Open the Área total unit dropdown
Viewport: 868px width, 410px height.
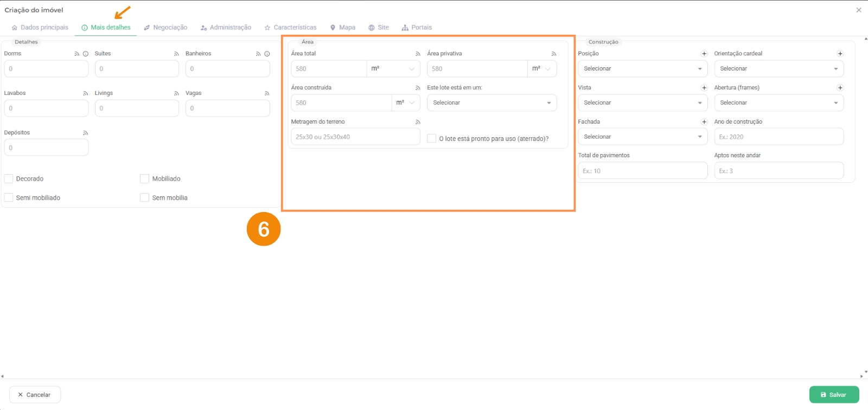click(x=393, y=69)
